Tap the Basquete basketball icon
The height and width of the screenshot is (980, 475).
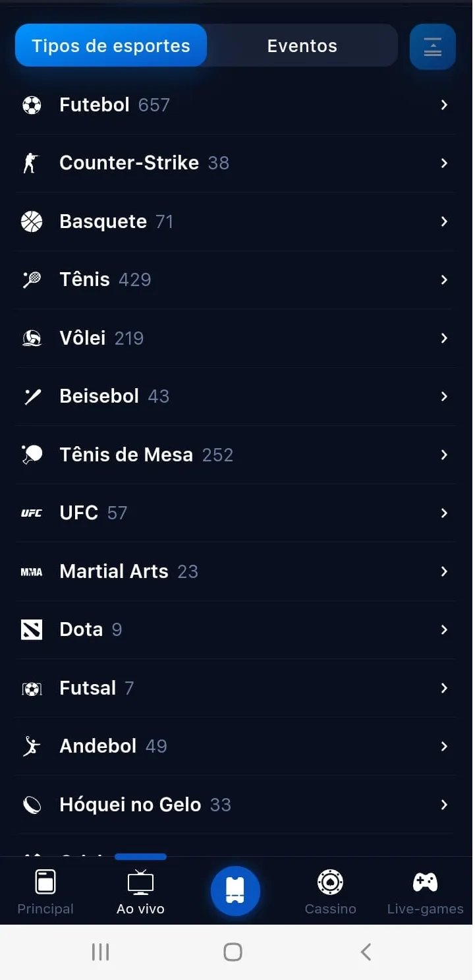32,221
